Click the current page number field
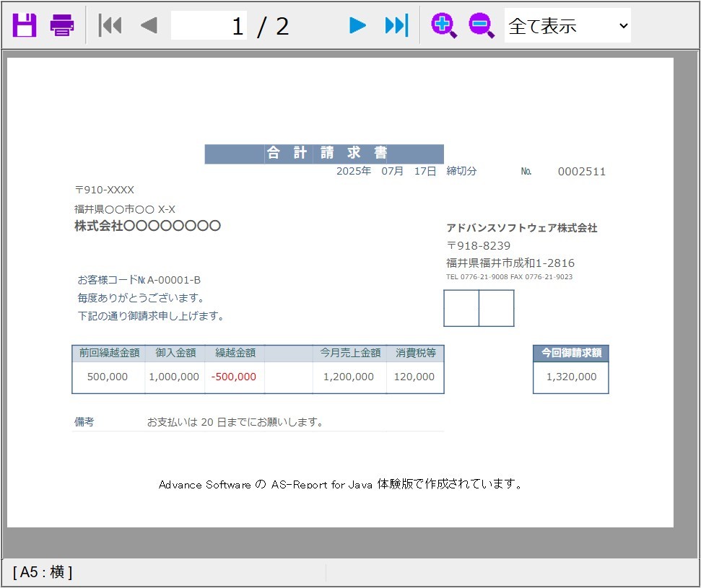 point(209,26)
